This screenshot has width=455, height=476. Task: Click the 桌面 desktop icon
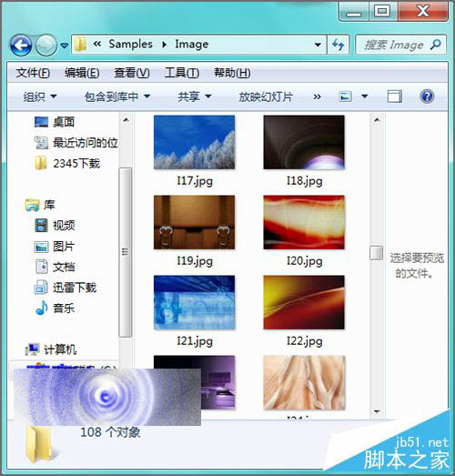pos(41,122)
